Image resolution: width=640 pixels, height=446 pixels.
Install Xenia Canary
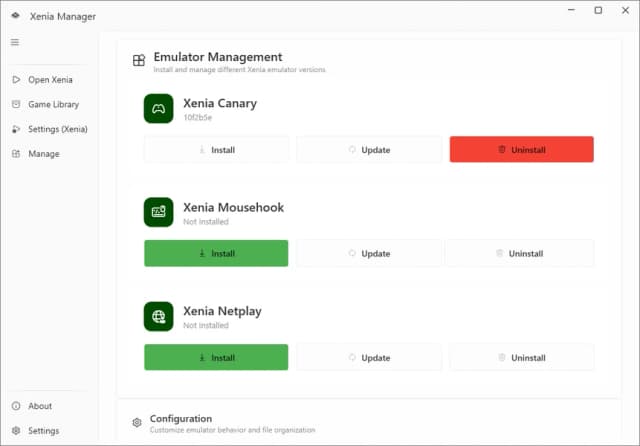216,150
